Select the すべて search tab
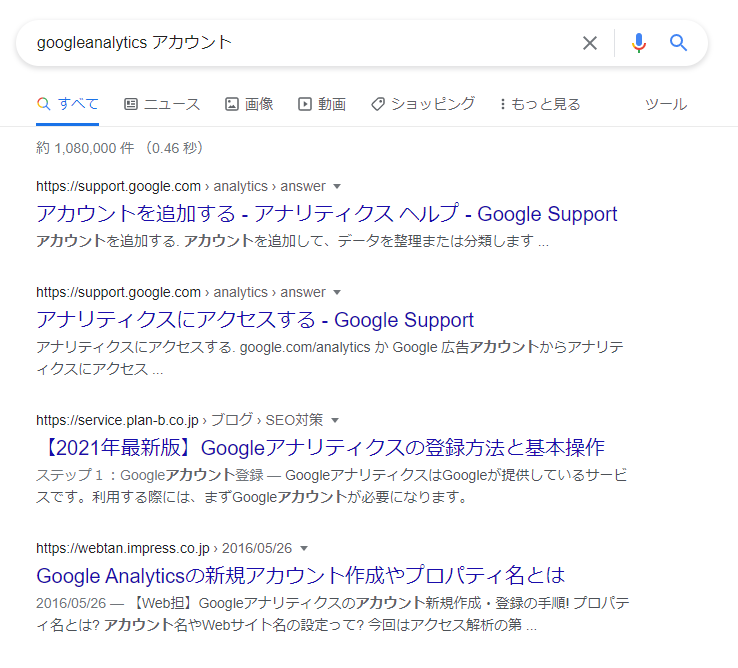 pos(68,104)
